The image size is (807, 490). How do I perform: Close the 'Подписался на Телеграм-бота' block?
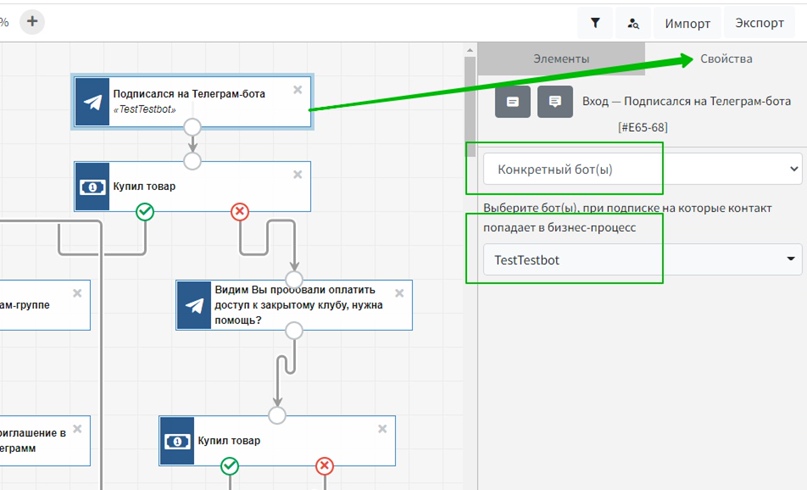297,89
